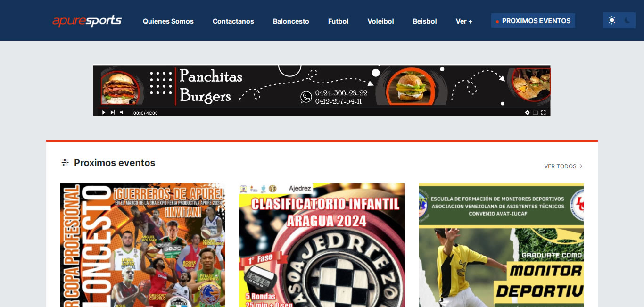The width and height of the screenshot is (644, 307).
Task: Click the chevron arrow after VER TODOS
Action: click(x=581, y=166)
